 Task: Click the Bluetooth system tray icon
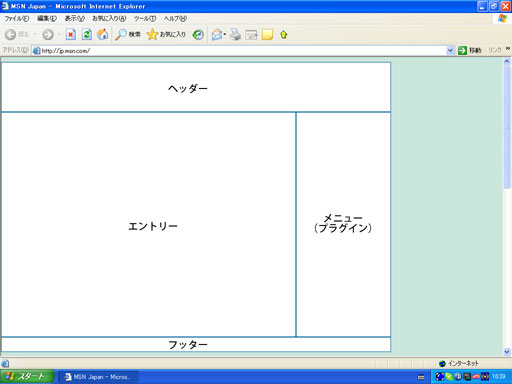click(458, 377)
